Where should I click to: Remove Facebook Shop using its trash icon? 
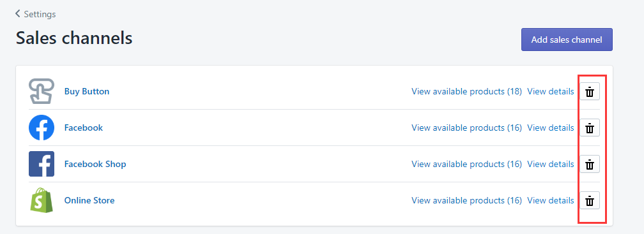pyautogui.click(x=589, y=164)
